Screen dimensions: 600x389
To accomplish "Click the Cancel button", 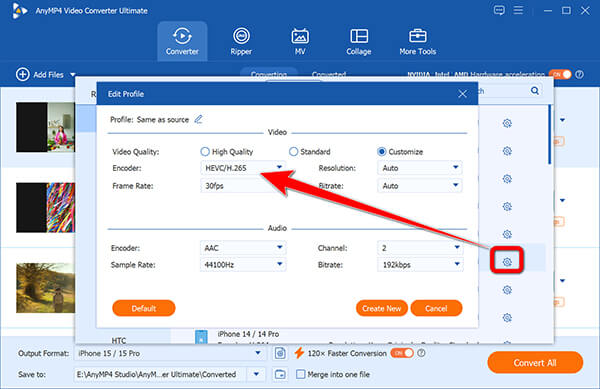I will coord(436,308).
